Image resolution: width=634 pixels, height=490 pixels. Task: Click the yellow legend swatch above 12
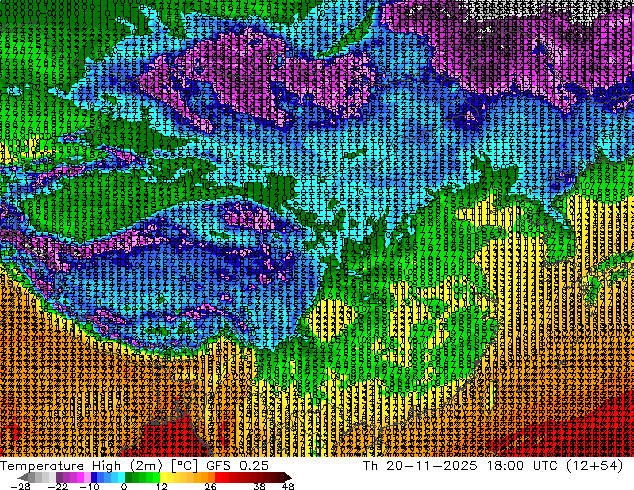163,477
